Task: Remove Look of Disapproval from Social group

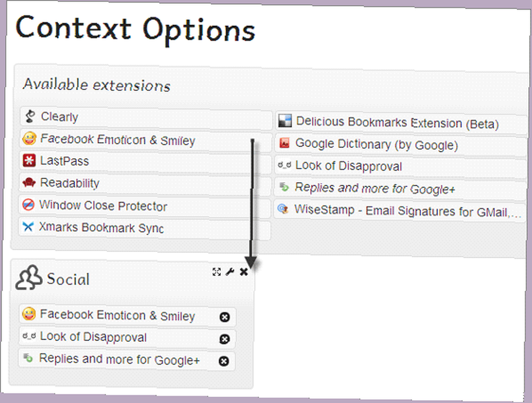Action: click(x=225, y=339)
